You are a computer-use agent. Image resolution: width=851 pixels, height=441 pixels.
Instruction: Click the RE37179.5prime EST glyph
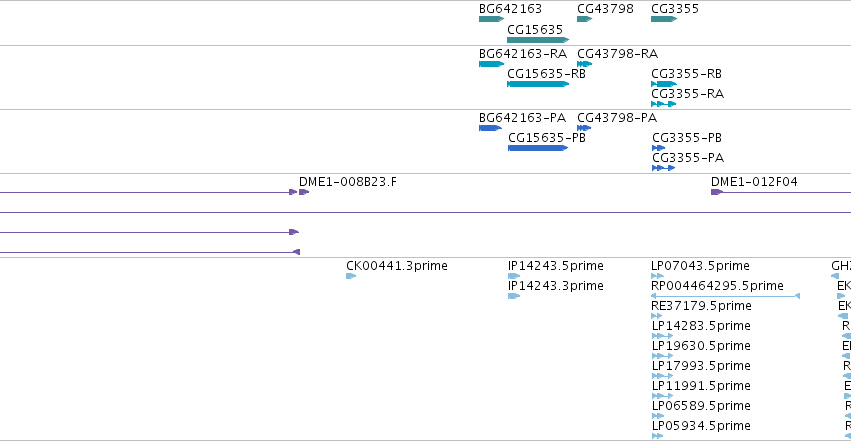[x=657, y=316]
